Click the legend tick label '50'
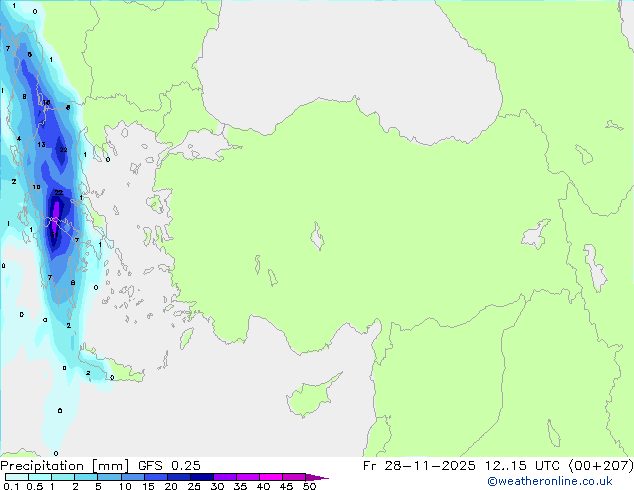 click(309, 486)
